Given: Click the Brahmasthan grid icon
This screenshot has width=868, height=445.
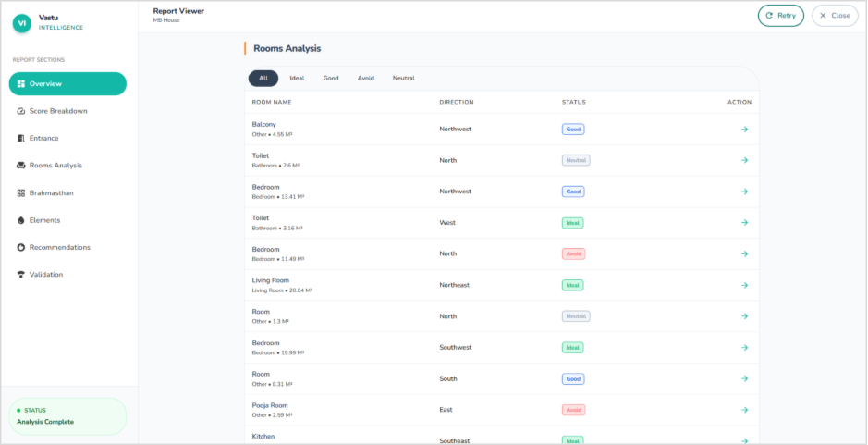Looking at the screenshot, I should coord(21,192).
